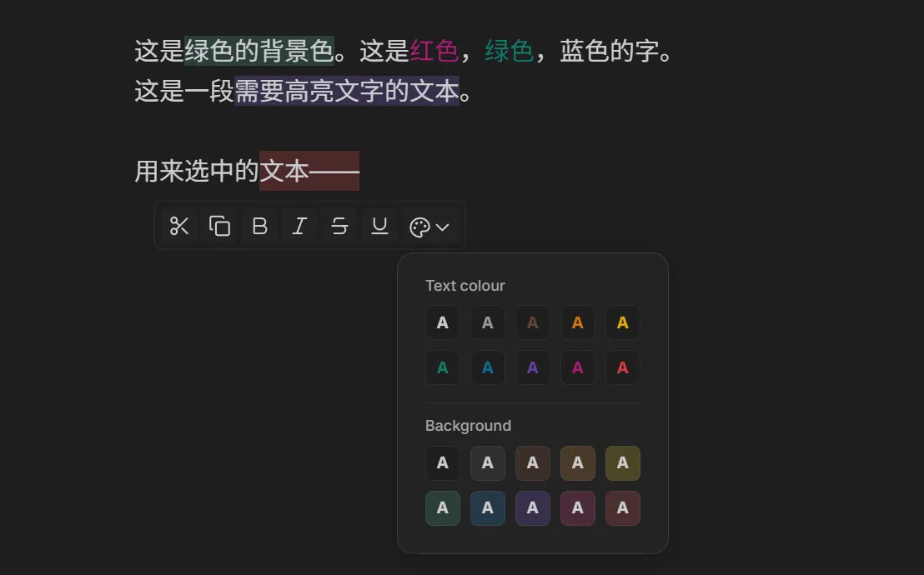Click the color palette icon
924x575 pixels.
(419, 227)
